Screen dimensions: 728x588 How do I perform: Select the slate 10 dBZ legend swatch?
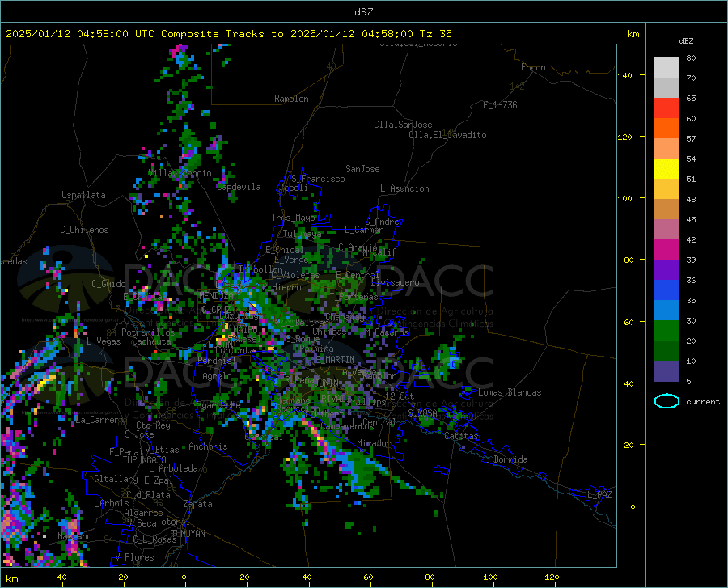pos(667,371)
